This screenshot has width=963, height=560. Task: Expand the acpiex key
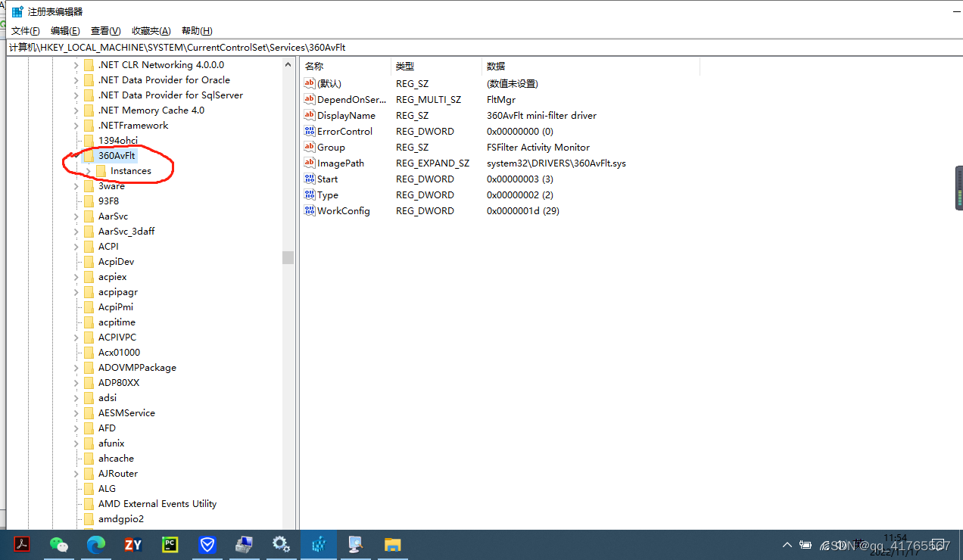[76, 277]
